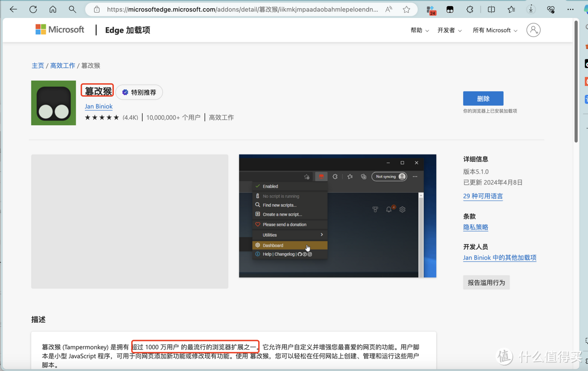
Task: Click the 已更新 2024年4月8日 text
Action: coord(493,182)
